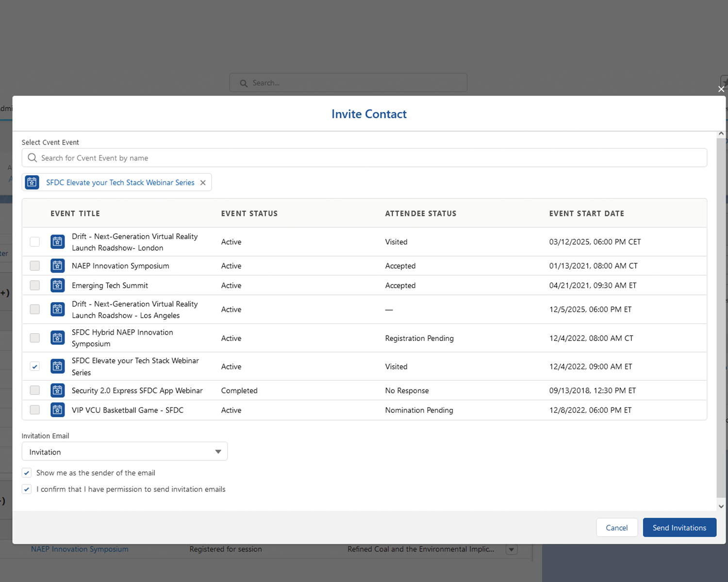Click the calendar icon on the selected event chip

point(32,182)
